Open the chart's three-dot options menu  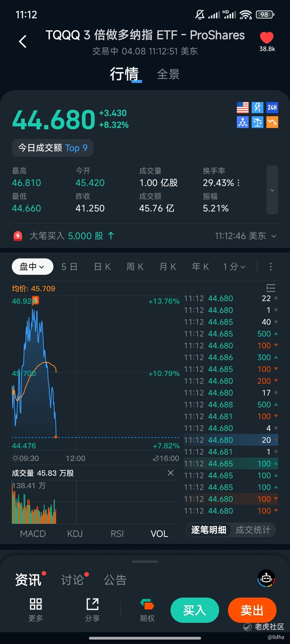(x=271, y=266)
